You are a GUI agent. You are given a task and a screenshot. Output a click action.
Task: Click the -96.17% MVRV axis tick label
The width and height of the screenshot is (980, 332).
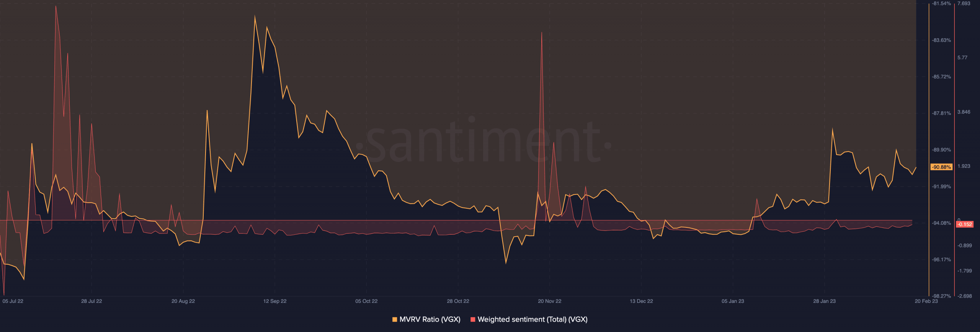(x=941, y=260)
